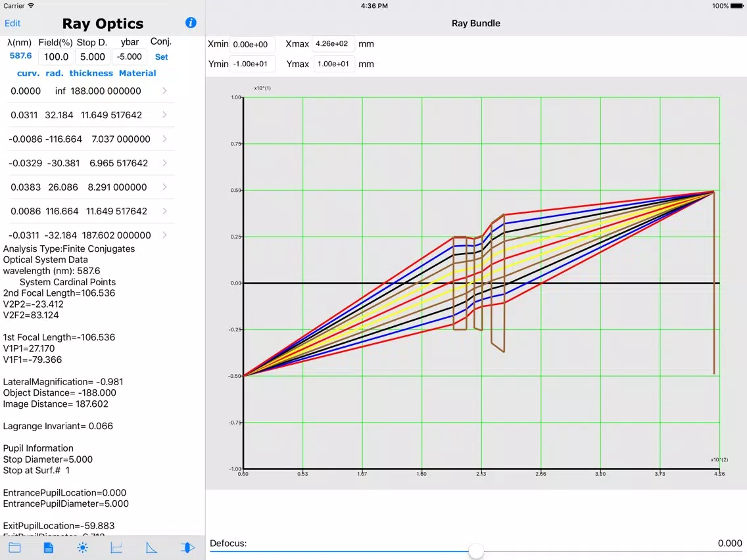Screen dimensions: 747x560
Task: Edit the Stop D. 5.000 field
Action: click(x=93, y=57)
